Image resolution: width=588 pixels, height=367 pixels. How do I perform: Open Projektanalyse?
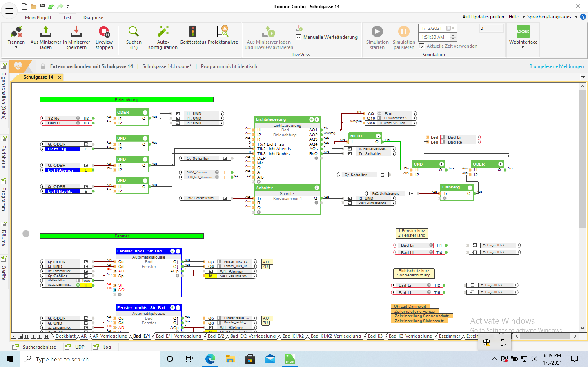[x=223, y=32]
